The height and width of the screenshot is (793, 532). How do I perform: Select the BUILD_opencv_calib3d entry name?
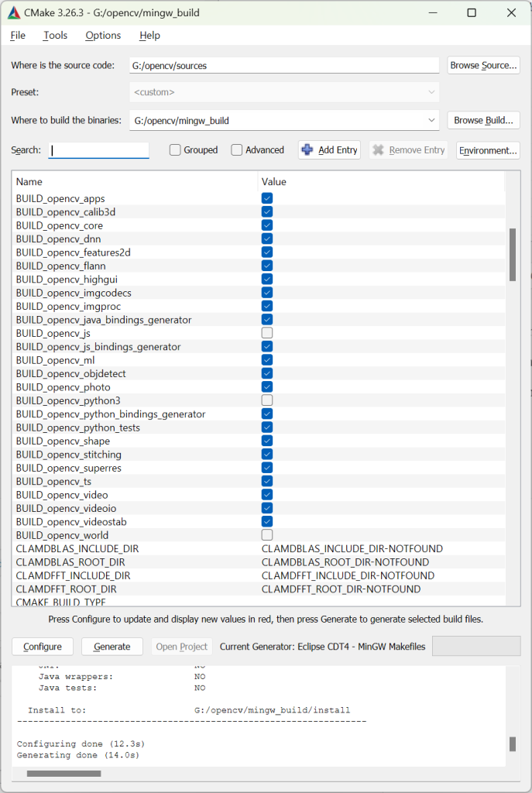click(x=66, y=212)
